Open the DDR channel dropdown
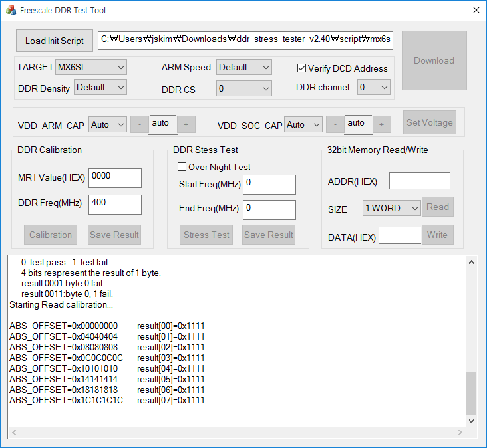 (374, 88)
